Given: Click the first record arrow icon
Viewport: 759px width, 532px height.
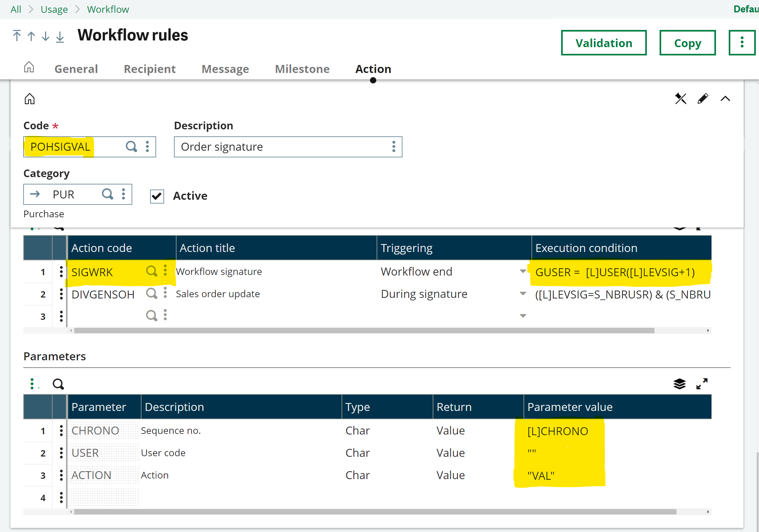Looking at the screenshot, I should (17, 36).
